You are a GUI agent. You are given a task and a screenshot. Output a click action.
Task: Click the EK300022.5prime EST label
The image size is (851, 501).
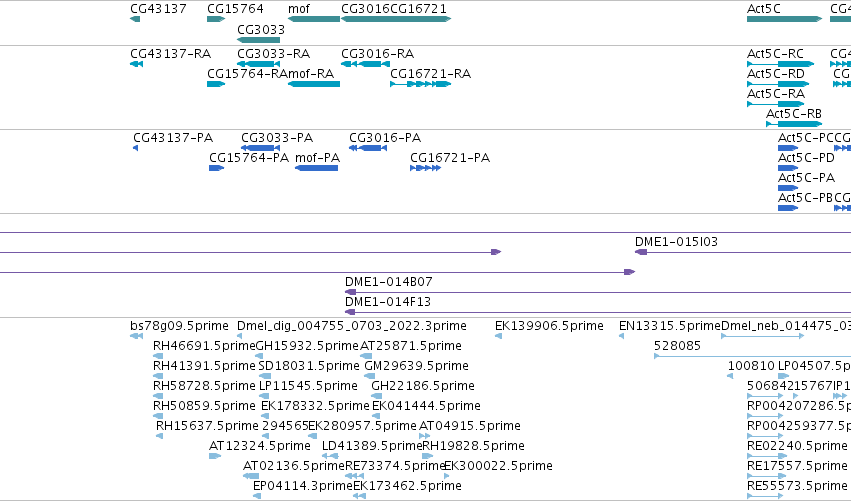pos(498,467)
